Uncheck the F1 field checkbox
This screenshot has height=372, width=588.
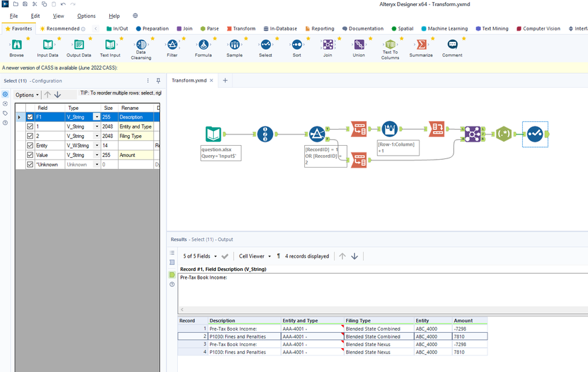30,117
